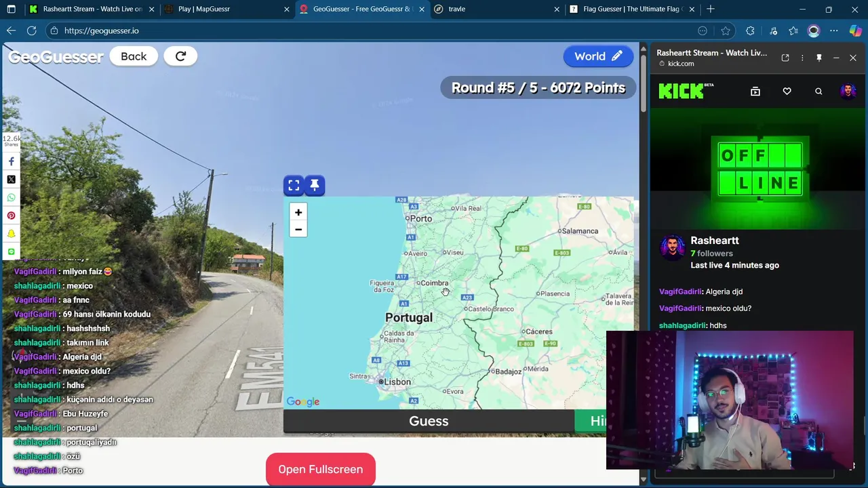Open Kick user profile avatar
This screenshot has height=488, width=868.
(x=848, y=91)
